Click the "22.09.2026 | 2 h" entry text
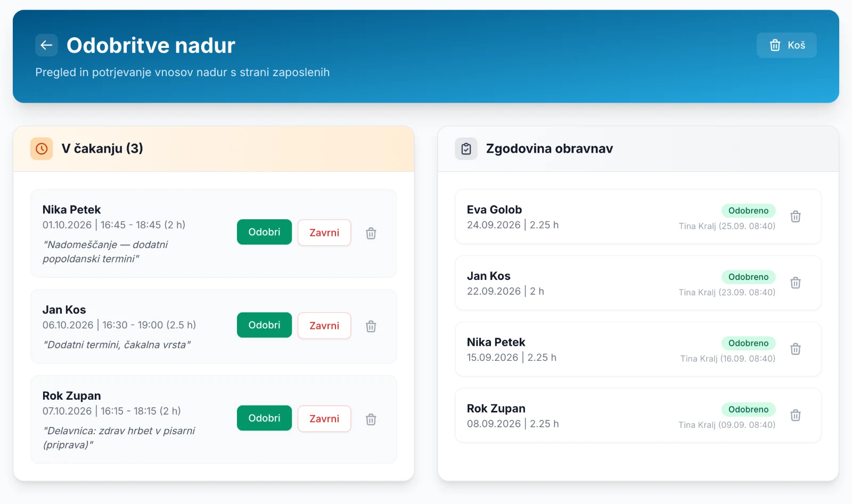Screen dimensions: 852x504 (505, 291)
